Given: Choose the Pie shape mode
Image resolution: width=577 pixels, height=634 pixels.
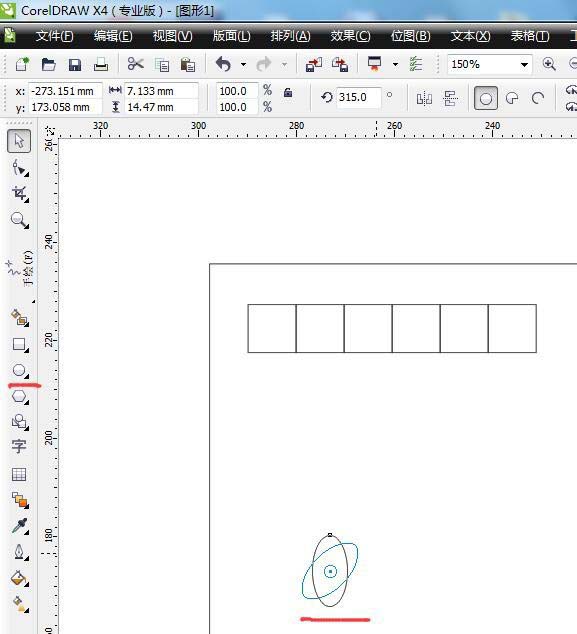Looking at the screenshot, I should tap(512, 98).
